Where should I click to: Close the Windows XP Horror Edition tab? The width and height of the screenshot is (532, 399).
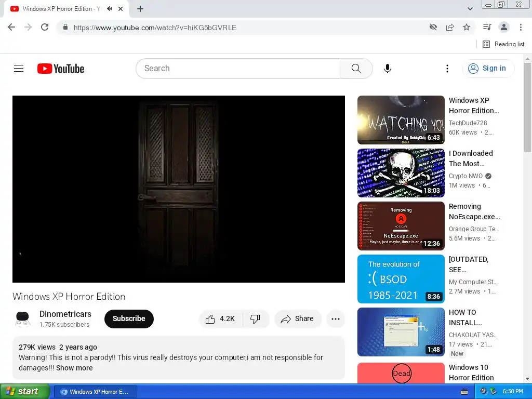[x=121, y=9]
